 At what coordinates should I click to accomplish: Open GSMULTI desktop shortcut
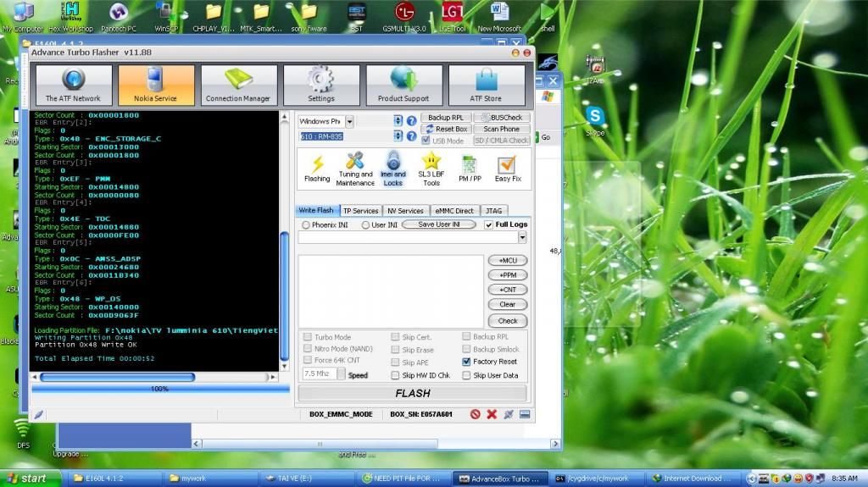[404, 17]
